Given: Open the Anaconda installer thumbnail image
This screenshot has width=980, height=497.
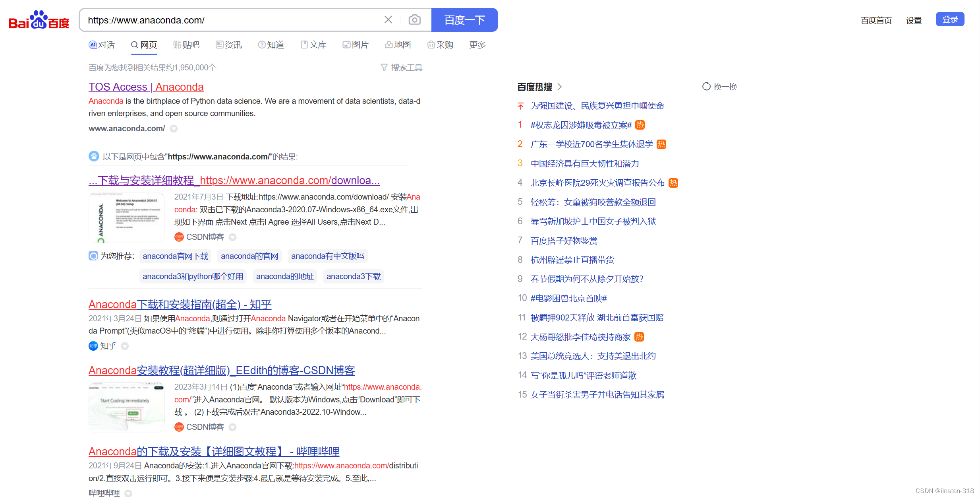Looking at the screenshot, I should pos(126,217).
